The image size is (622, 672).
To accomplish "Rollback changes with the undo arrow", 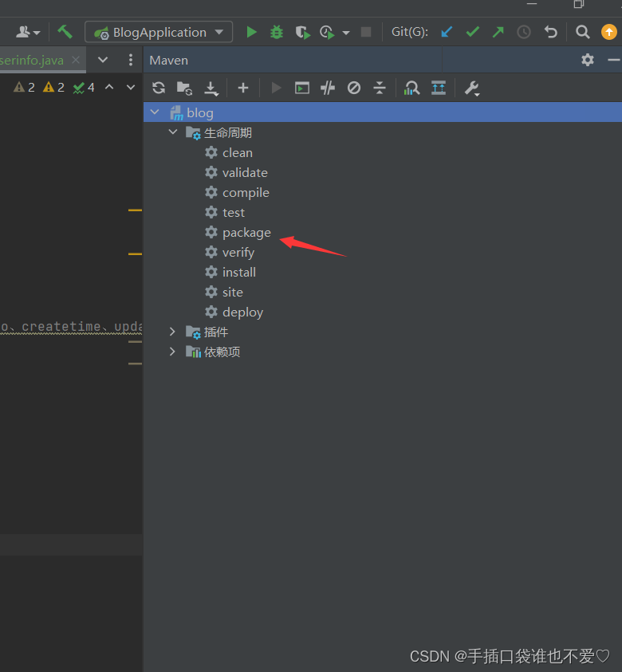I will [x=550, y=32].
